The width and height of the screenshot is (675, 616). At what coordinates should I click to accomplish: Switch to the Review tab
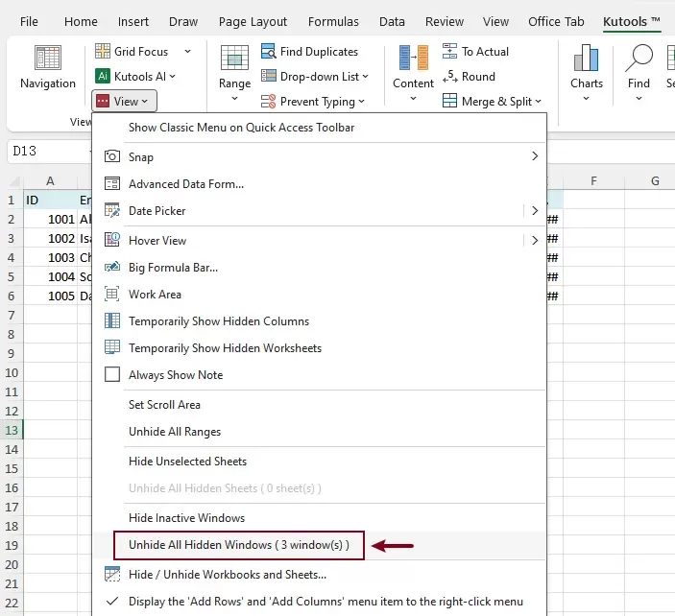point(445,21)
